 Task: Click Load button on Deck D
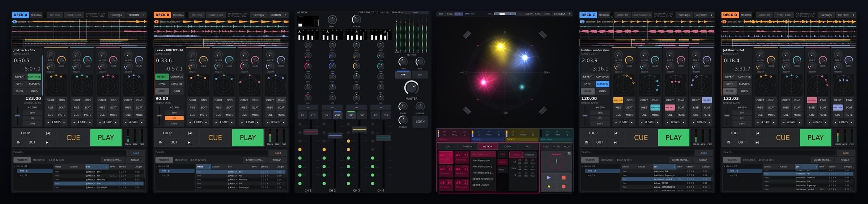coord(846,153)
